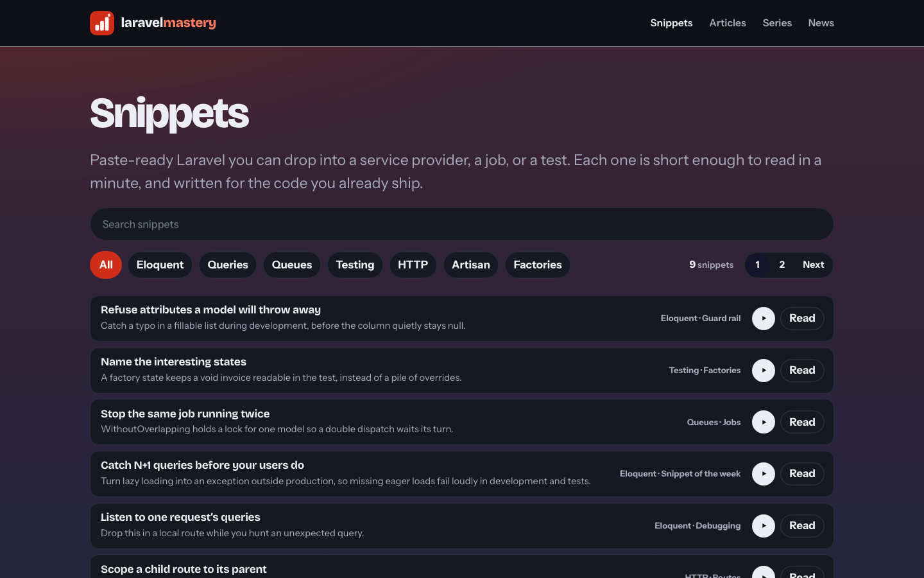
Task: Click the laravelmastery bar-chart logo icon
Action: click(x=102, y=23)
